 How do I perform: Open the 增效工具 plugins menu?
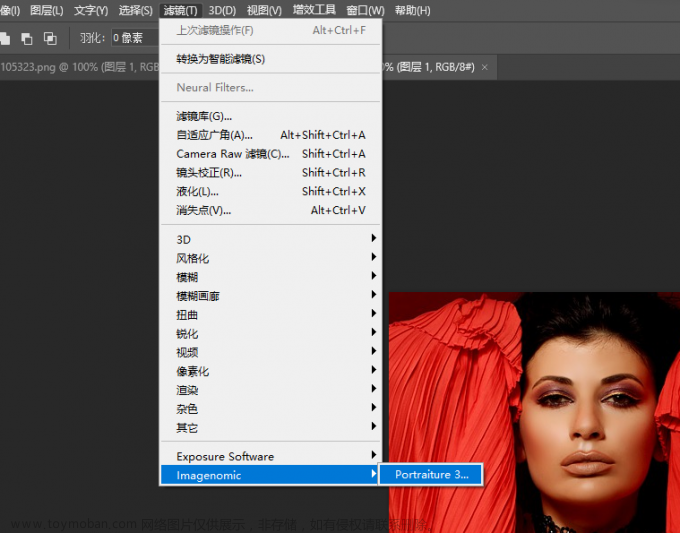click(x=314, y=10)
